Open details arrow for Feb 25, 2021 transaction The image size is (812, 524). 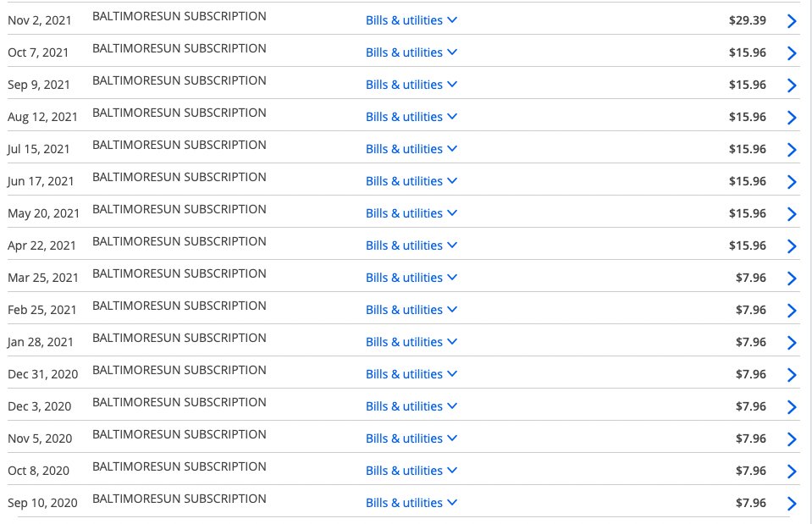point(792,310)
